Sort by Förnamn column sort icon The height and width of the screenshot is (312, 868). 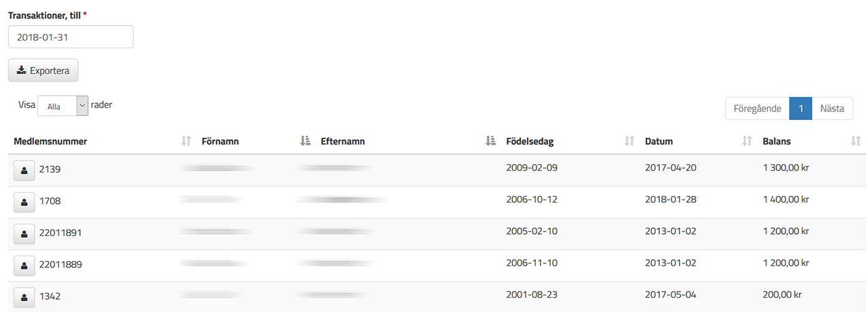point(305,141)
